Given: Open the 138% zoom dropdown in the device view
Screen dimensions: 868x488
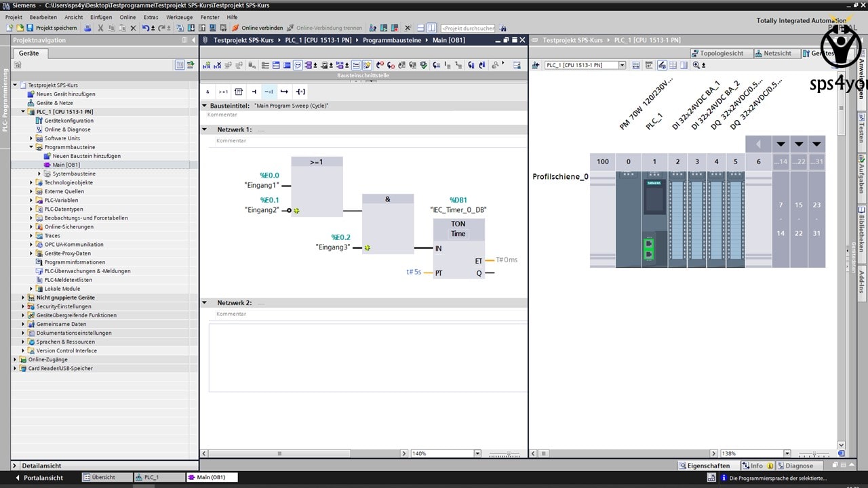Looking at the screenshot, I should pyautogui.click(x=787, y=453).
